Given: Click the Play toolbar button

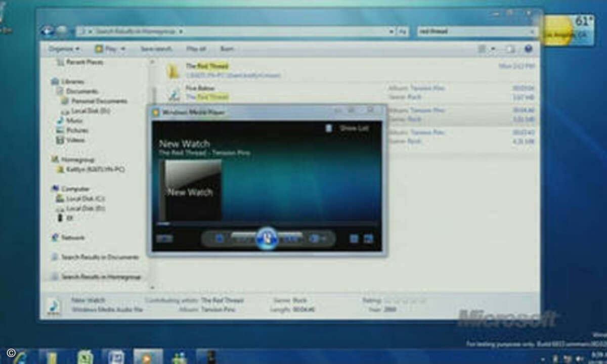Looking at the screenshot, I should [107, 49].
